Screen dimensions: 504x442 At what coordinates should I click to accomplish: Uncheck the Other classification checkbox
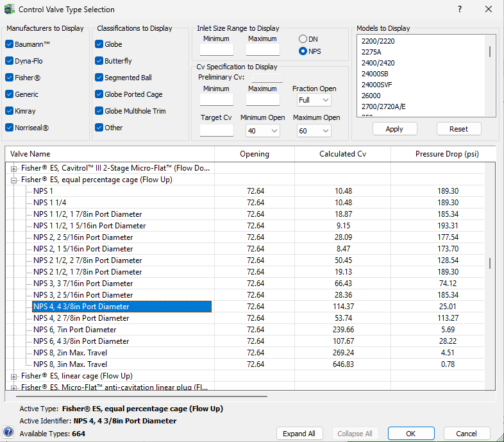[x=99, y=128]
